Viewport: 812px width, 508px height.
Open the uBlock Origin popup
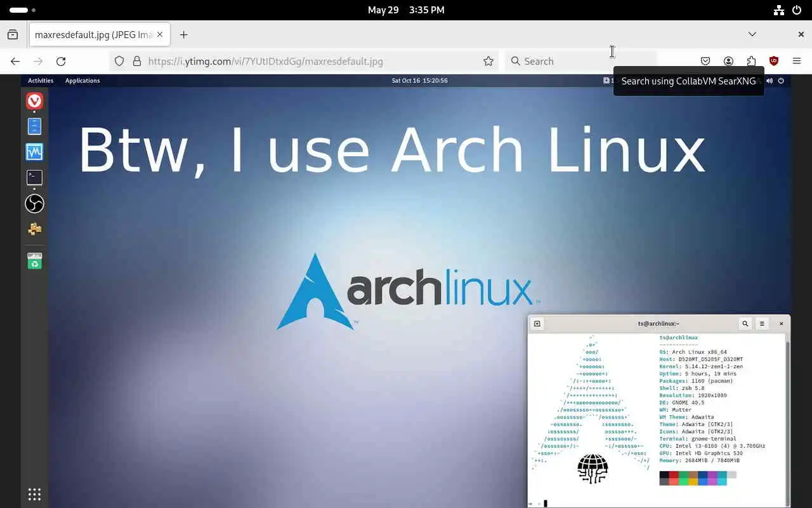(774, 61)
